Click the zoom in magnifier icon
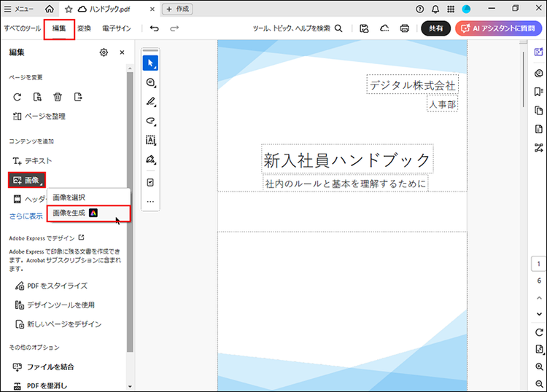547x392 pixels. [539, 366]
